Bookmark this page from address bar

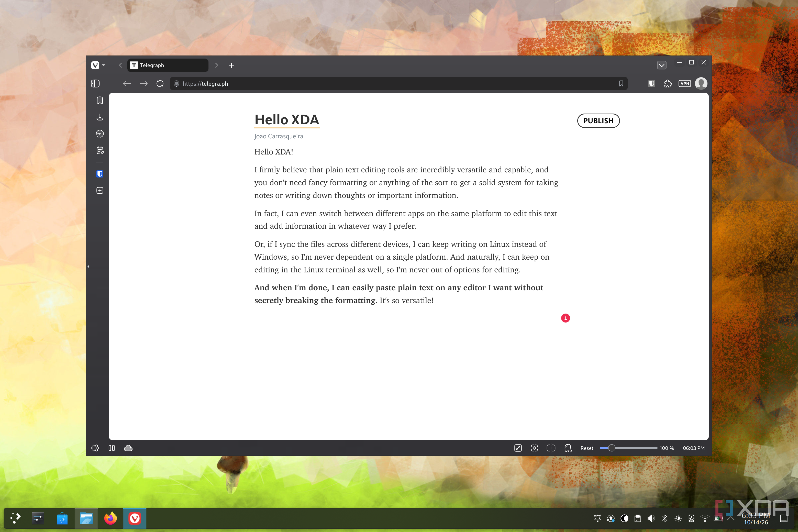click(x=621, y=83)
